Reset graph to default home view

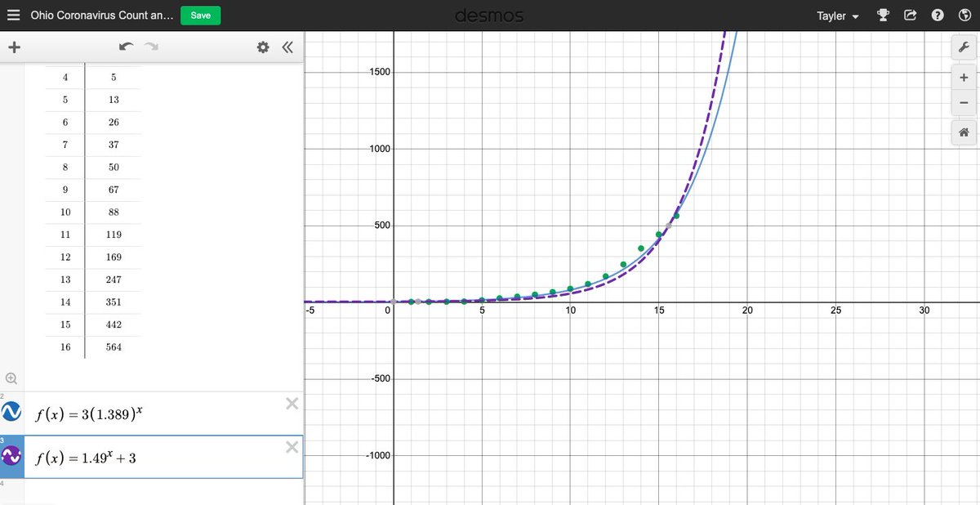964,132
